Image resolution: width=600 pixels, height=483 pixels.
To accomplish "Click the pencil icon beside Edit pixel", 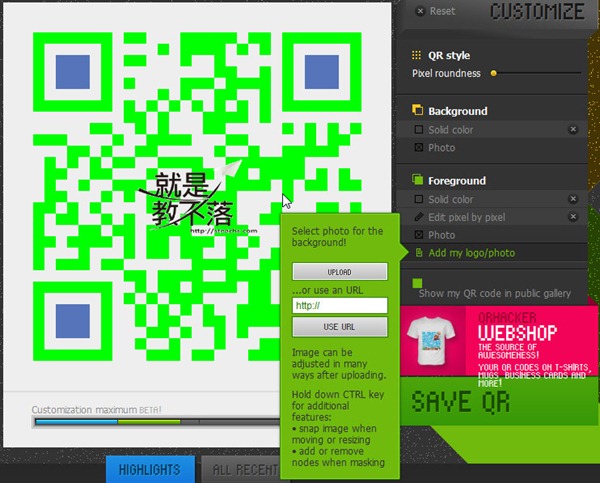I will click(419, 217).
